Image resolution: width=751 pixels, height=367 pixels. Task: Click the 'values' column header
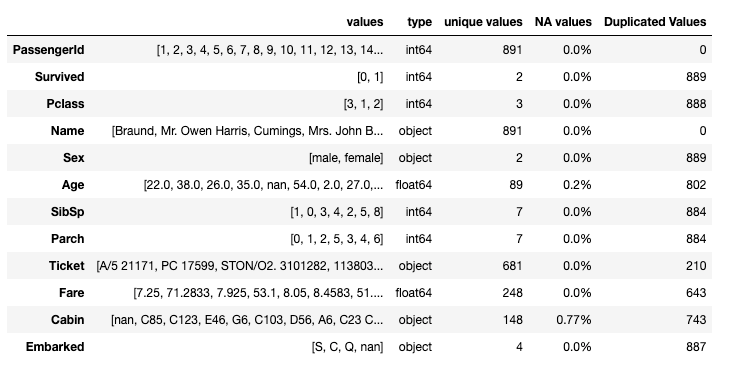364,22
